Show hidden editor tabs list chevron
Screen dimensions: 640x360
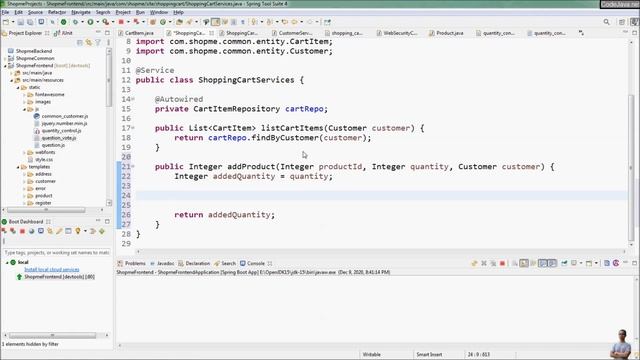[581, 33]
